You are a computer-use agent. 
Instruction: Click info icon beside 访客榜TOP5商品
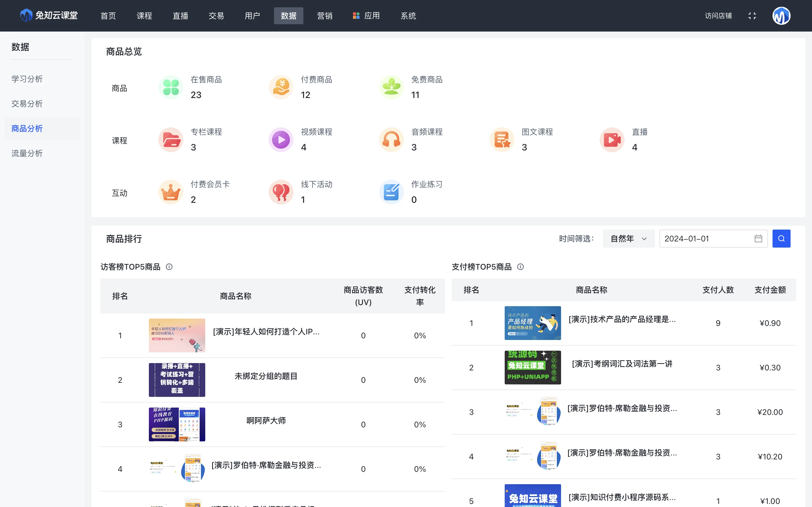coord(169,267)
